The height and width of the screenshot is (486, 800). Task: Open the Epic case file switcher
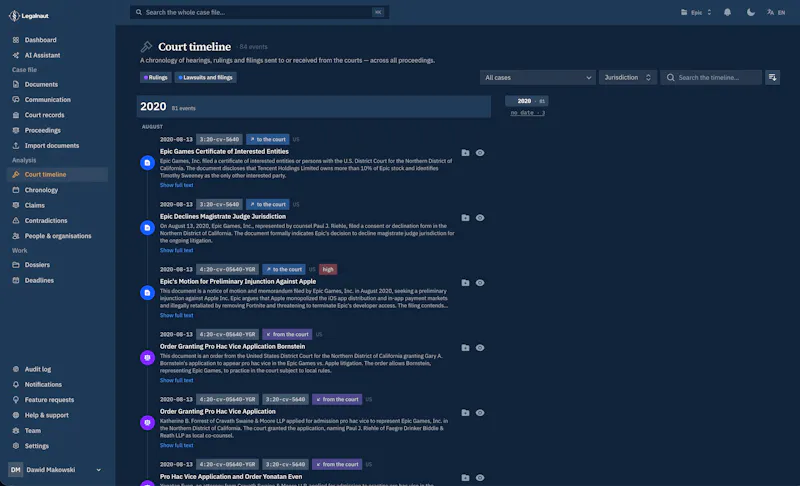[696, 12]
